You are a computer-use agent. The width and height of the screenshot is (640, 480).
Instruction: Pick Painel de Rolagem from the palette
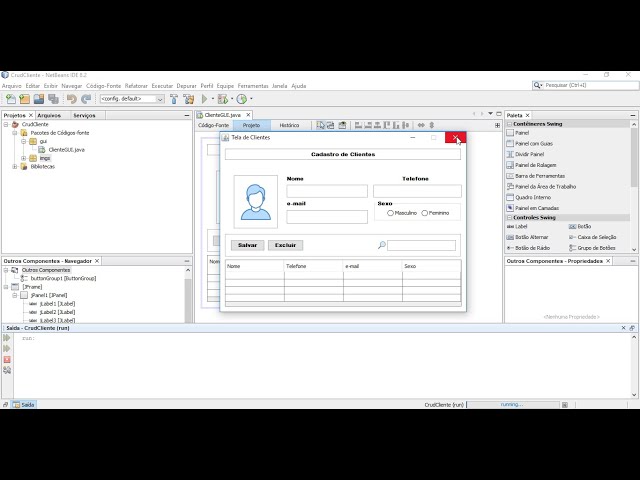click(536, 165)
